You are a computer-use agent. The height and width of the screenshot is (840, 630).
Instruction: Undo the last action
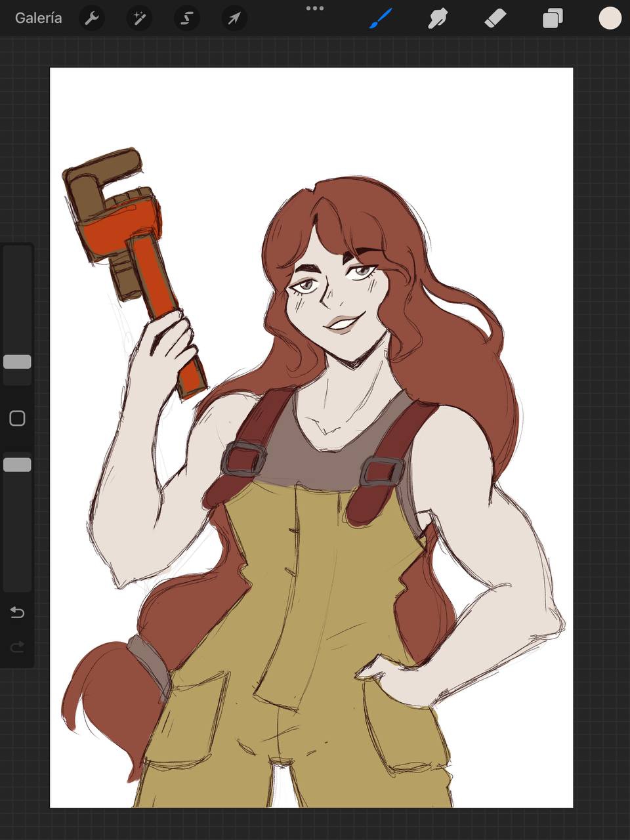coord(17,612)
